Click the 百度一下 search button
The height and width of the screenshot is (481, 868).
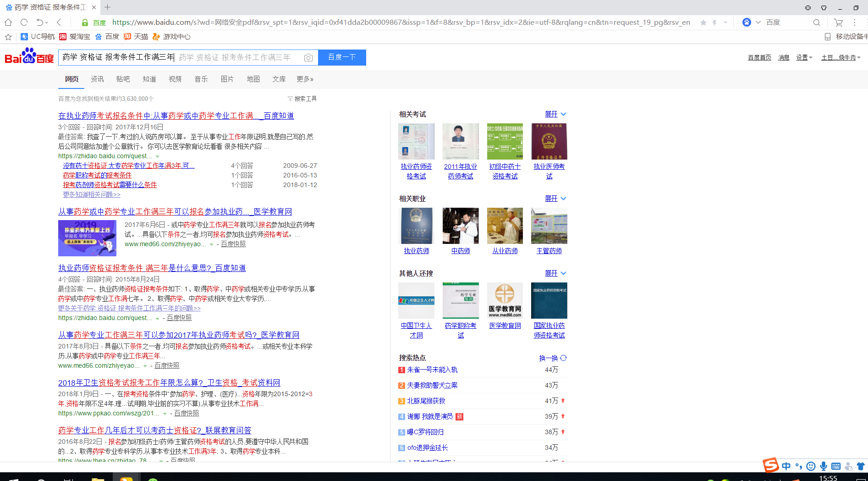[x=342, y=57]
